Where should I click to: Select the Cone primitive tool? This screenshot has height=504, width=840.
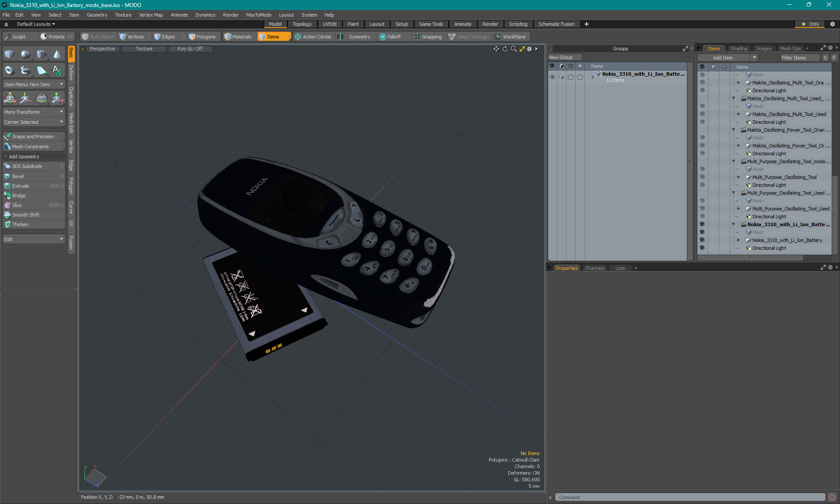(x=57, y=54)
